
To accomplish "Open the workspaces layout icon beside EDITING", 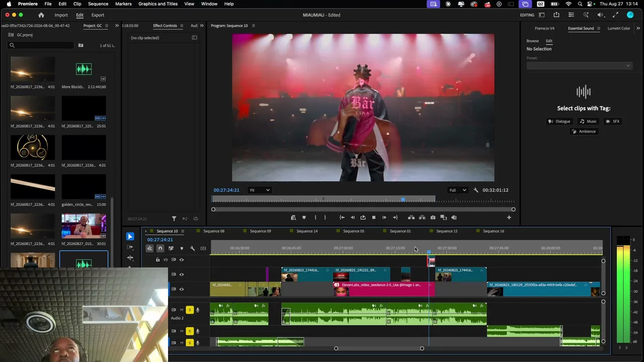I will pos(541,15).
